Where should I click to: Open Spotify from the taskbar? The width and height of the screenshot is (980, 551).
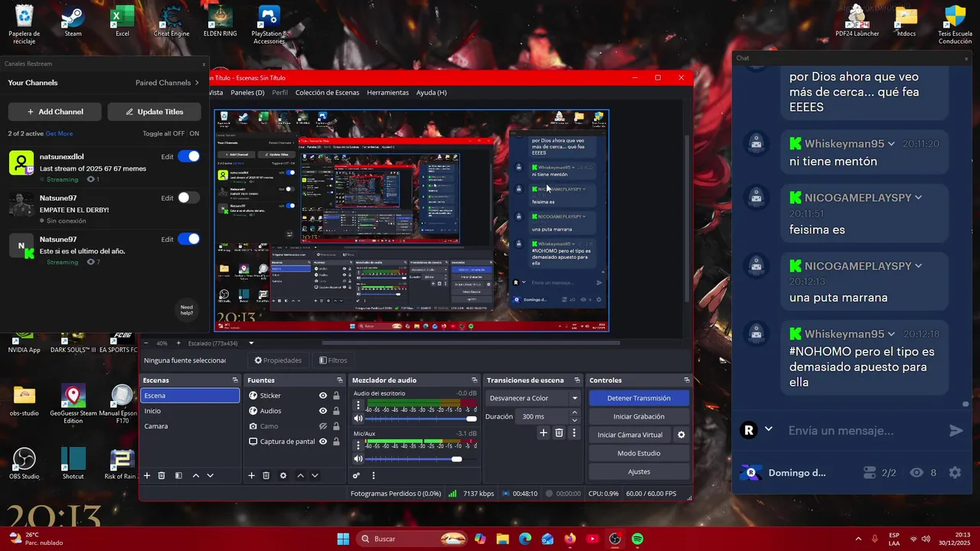(637, 539)
